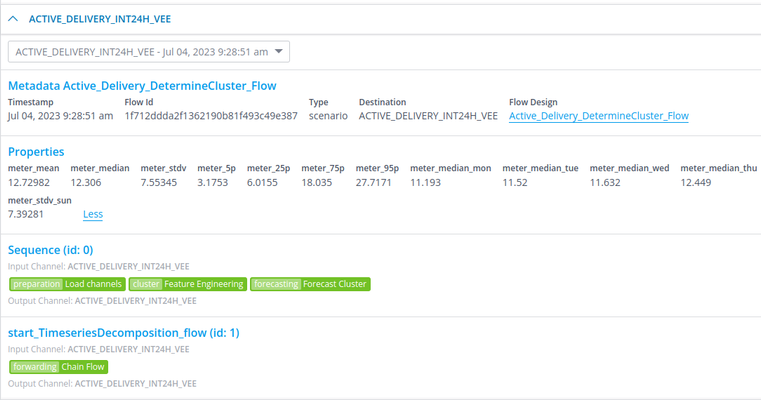The width and height of the screenshot is (761, 400).
Task: Click the meter_median_thu value 12.449
Action: tap(696, 183)
